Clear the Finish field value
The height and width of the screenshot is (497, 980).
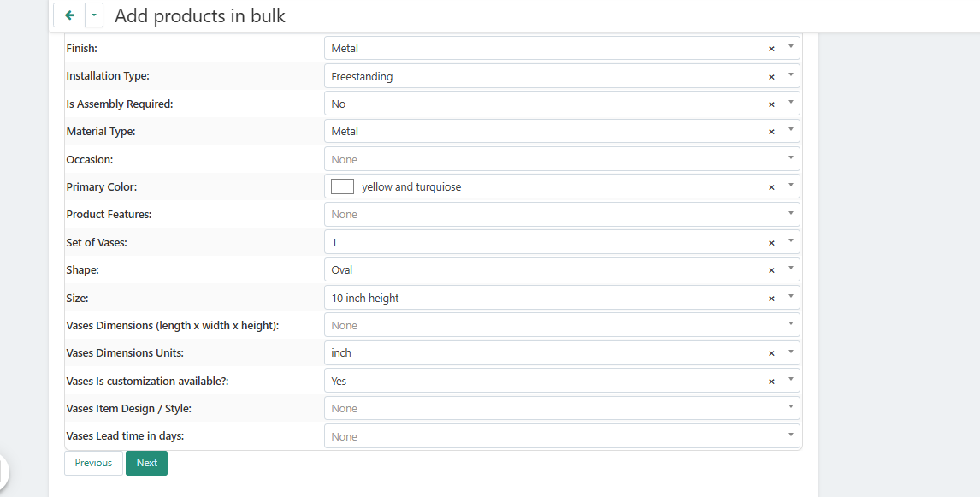click(771, 49)
